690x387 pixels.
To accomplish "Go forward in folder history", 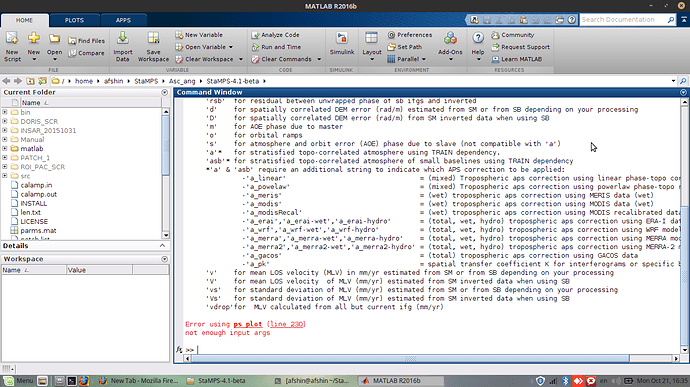I will [x=18, y=81].
